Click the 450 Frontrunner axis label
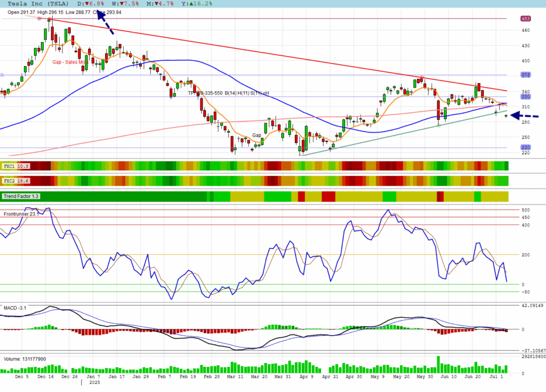546x392 pixels. tap(525, 218)
